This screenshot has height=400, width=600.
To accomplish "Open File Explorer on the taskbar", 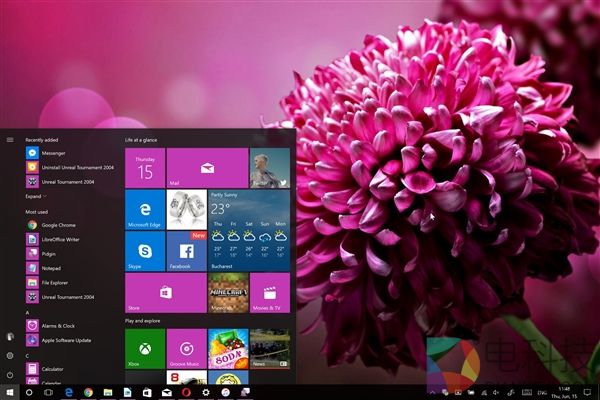I will point(108,392).
